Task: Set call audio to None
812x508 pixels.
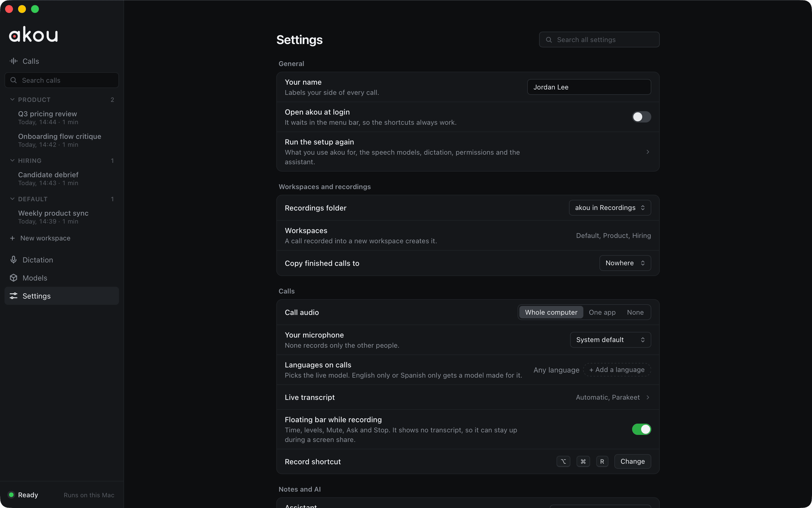Action: click(635, 312)
